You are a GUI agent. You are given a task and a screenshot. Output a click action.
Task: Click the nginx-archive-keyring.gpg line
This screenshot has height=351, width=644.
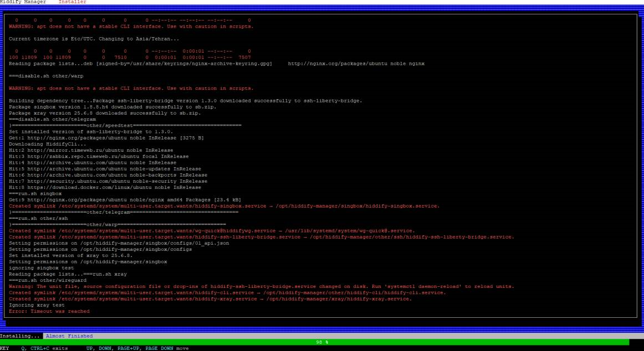click(x=217, y=64)
